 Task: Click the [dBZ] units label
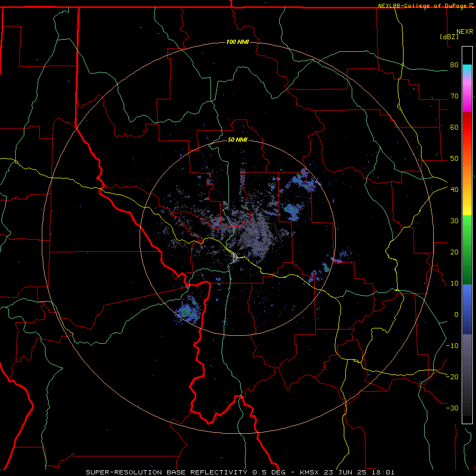[449, 36]
